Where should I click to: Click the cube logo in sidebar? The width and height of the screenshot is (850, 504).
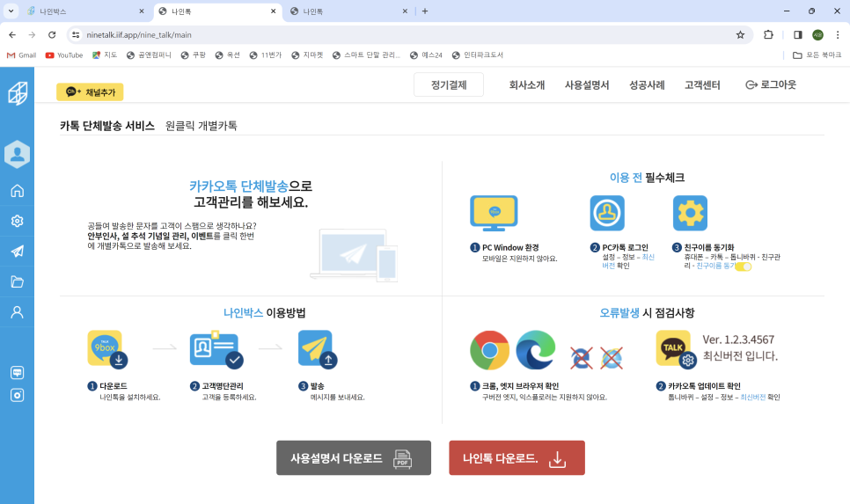[18, 93]
